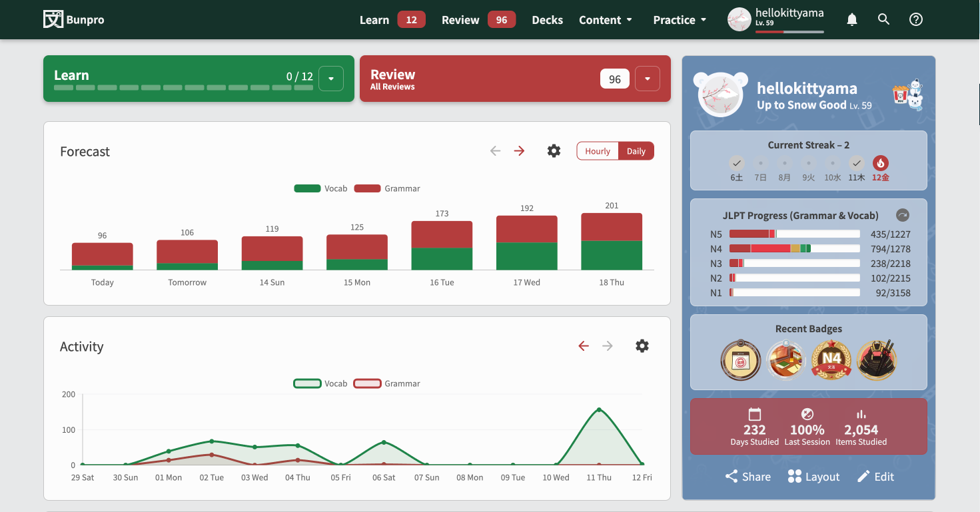The width and height of the screenshot is (980, 512).
Task: Expand the Review card dropdown arrow
Action: (647, 79)
